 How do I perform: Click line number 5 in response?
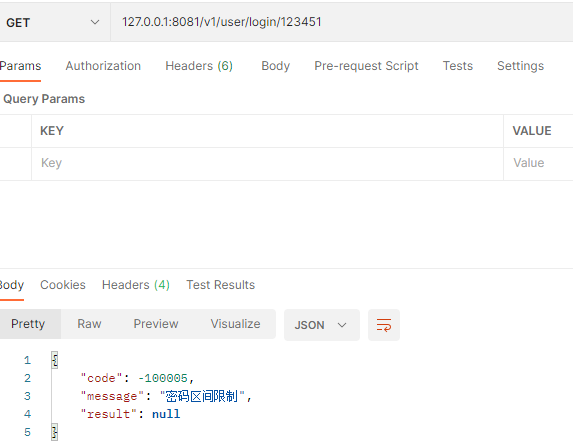click(x=27, y=432)
